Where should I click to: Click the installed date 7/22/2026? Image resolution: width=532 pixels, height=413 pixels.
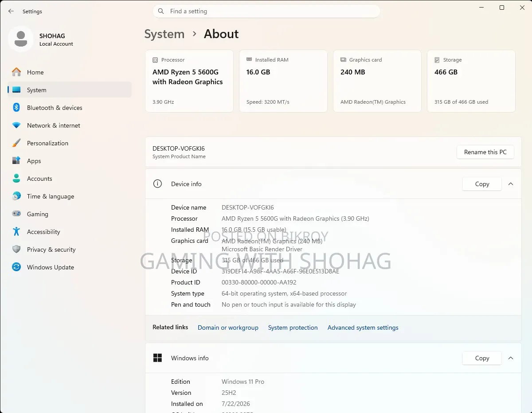(x=236, y=404)
